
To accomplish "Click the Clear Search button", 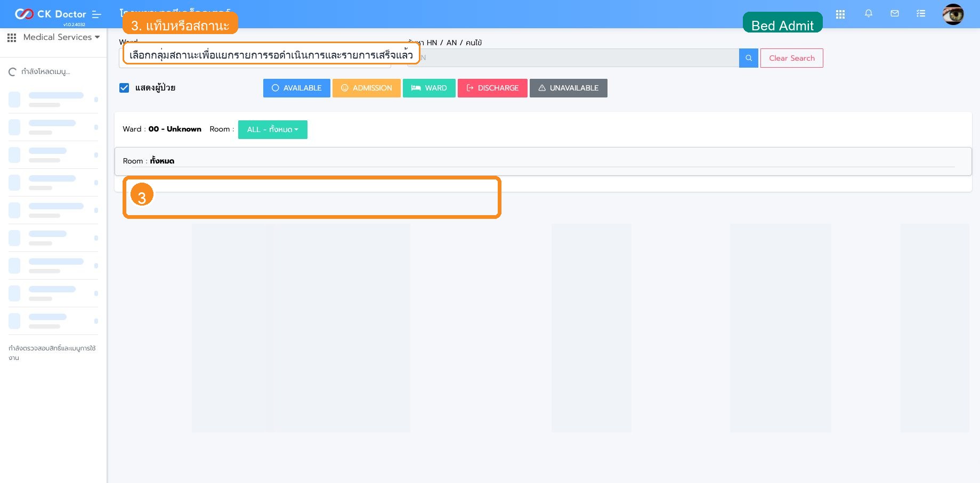I will pos(792,58).
